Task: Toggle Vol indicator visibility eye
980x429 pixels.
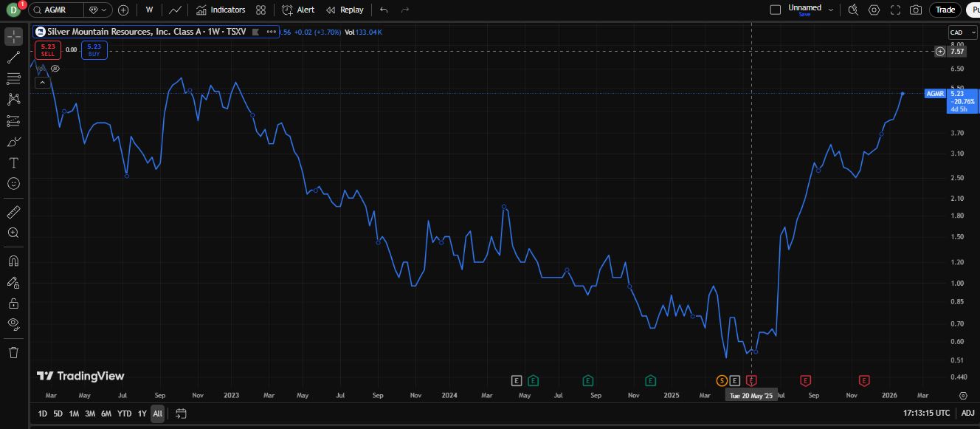Action: (55, 69)
